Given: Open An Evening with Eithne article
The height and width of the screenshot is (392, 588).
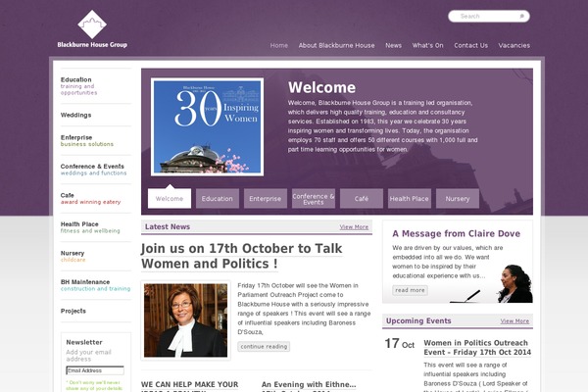Looking at the screenshot, I should pos(309,384).
